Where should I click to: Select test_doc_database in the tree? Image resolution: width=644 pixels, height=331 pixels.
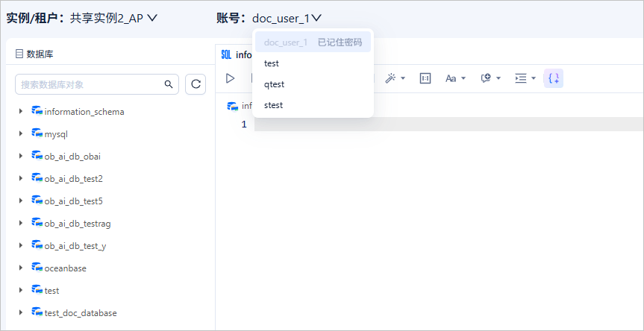(x=81, y=313)
